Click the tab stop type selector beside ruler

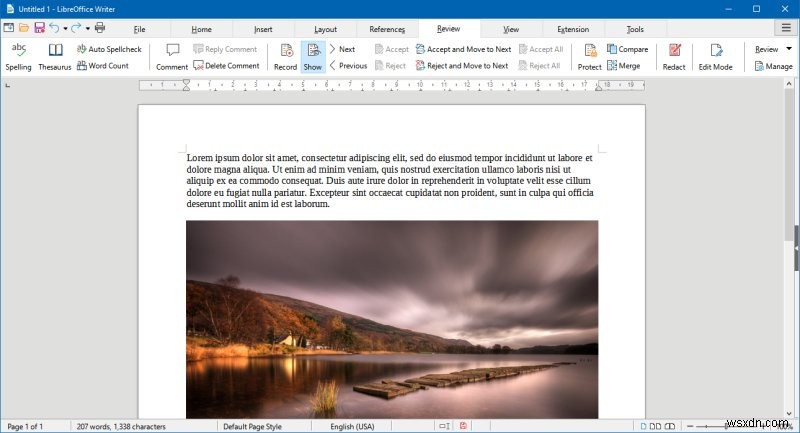(8, 85)
